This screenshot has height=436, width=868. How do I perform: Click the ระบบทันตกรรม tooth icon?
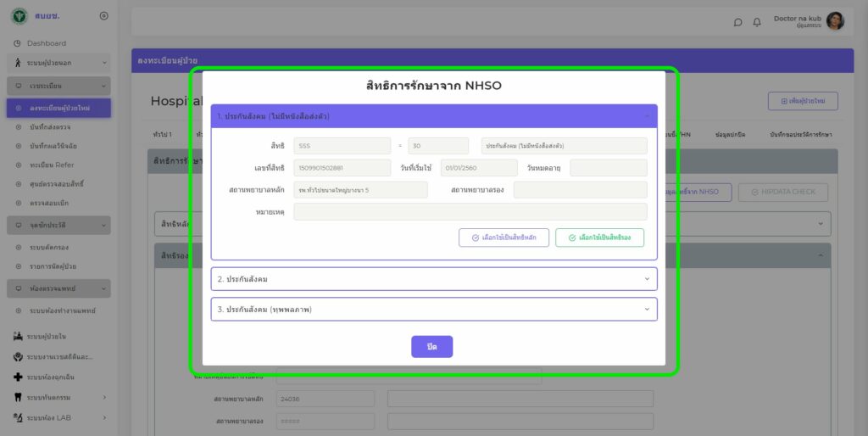point(18,397)
